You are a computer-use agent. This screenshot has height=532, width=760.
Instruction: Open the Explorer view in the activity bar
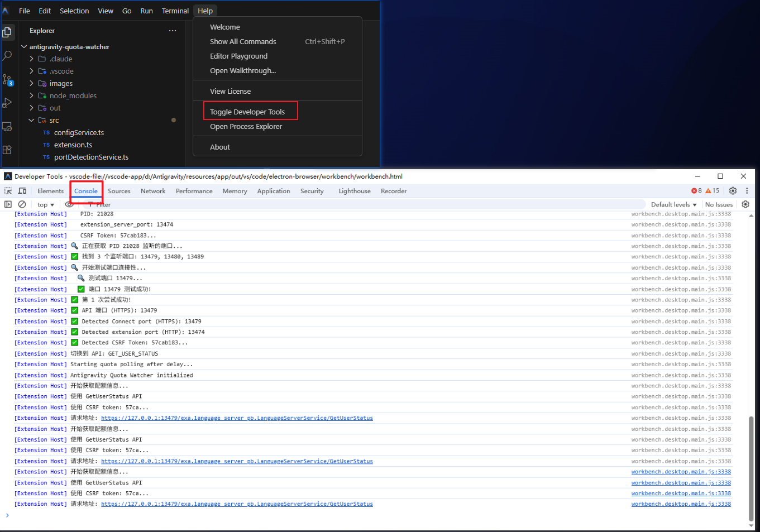(x=7, y=32)
